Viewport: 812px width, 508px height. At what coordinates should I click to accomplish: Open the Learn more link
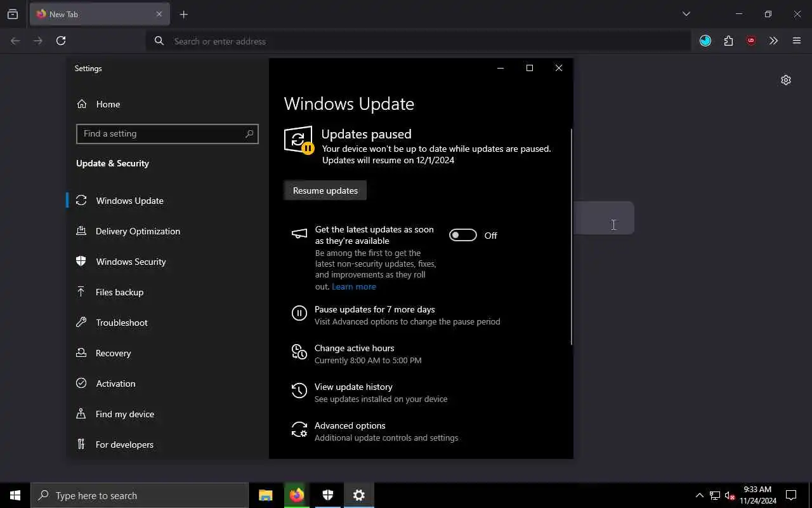click(x=354, y=286)
